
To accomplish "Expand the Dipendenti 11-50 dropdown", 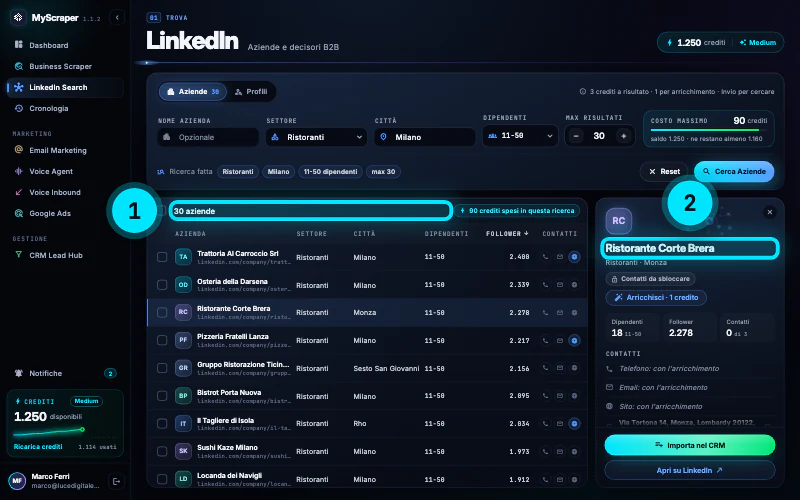I will pyautogui.click(x=520, y=136).
